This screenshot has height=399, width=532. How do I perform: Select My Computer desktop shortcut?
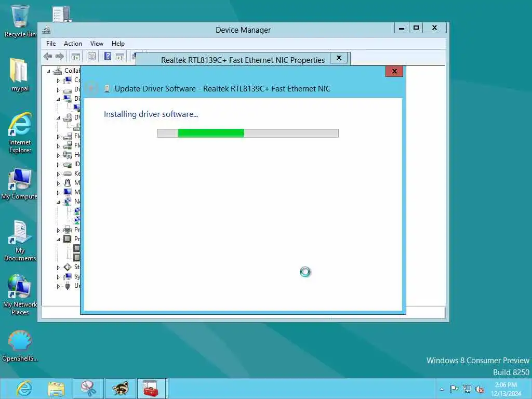point(19,183)
